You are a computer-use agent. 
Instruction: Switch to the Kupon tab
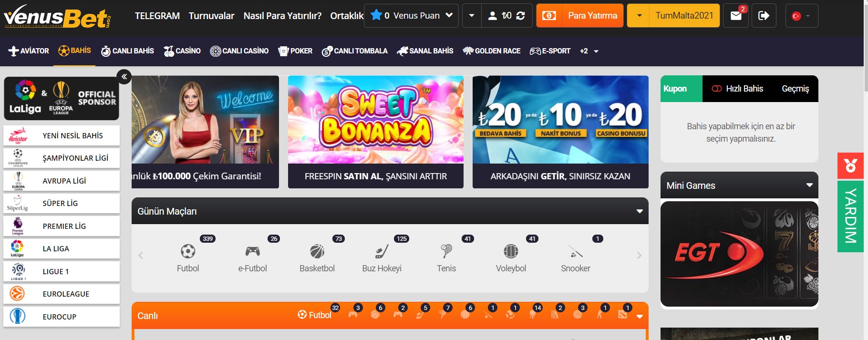pyautogui.click(x=681, y=89)
